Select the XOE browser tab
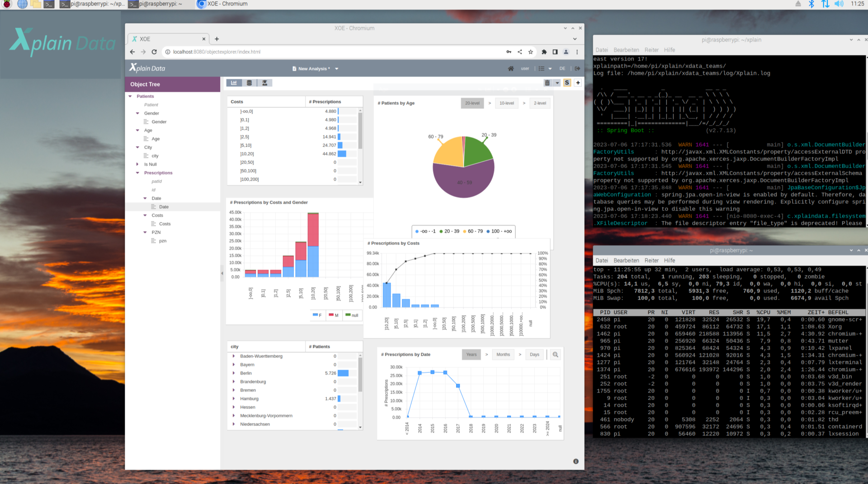The width and height of the screenshot is (868, 484). click(146, 39)
